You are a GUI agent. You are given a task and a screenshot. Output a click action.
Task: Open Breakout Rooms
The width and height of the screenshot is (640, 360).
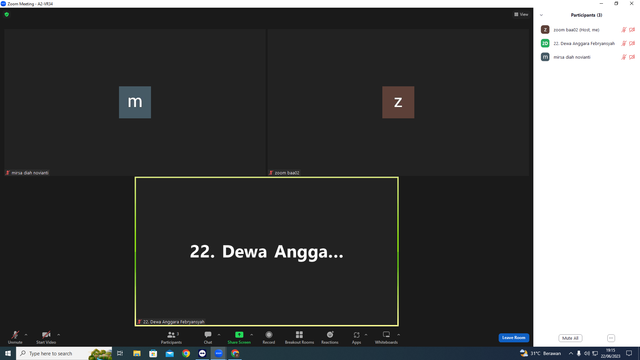coord(299,337)
